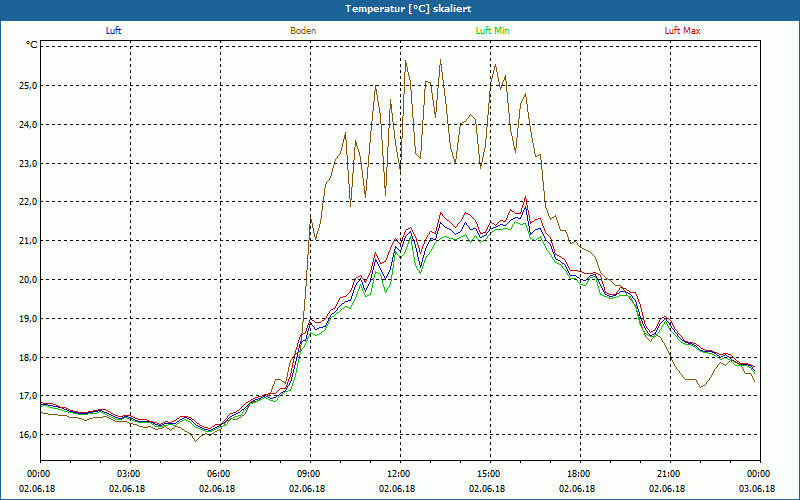The image size is (800, 500).
Task: Click the y-axis value "24,0"
Action: coord(29,124)
